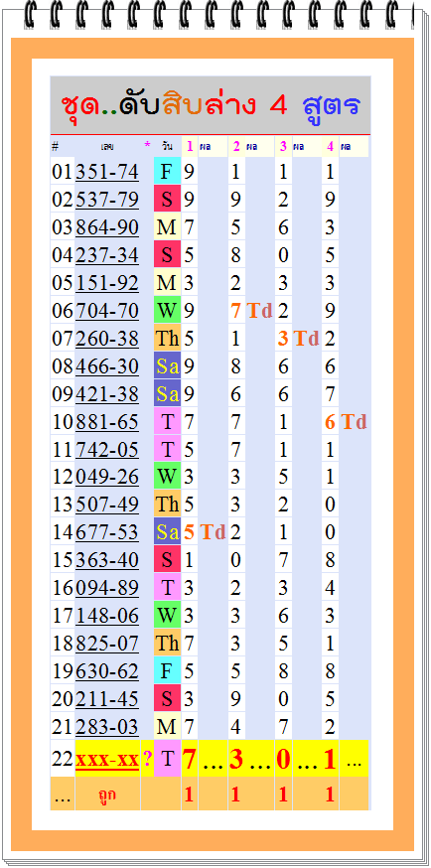Select the orange Th cell in row 07
Viewport: 431px width, 868px height.
(x=167, y=339)
